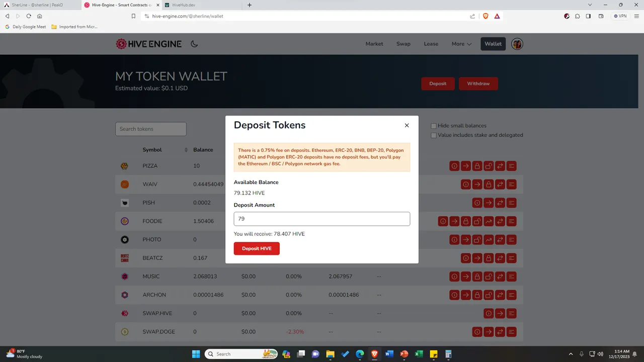Expand the More menu
The height and width of the screenshot is (362, 644).
[x=461, y=44]
